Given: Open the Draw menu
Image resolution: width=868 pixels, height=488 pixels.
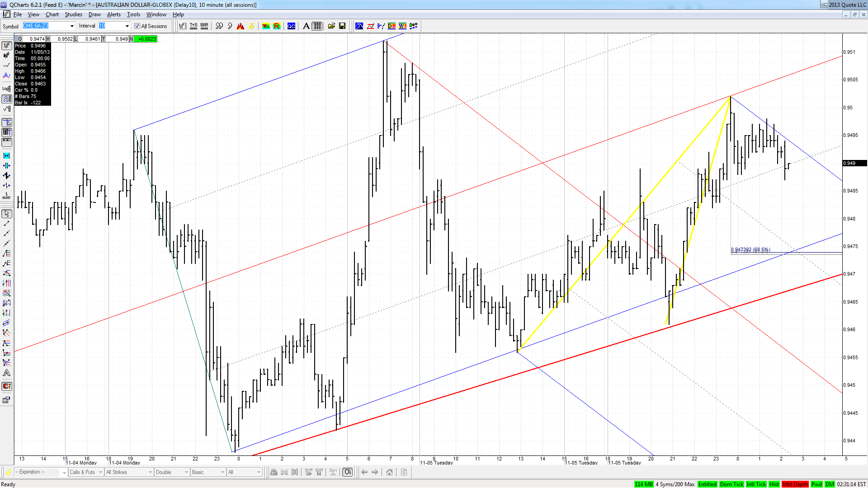Looking at the screenshot, I should click(x=94, y=14).
